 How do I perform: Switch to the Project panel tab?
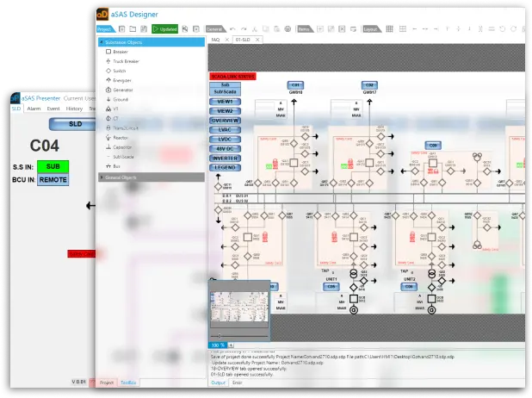(107, 382)
